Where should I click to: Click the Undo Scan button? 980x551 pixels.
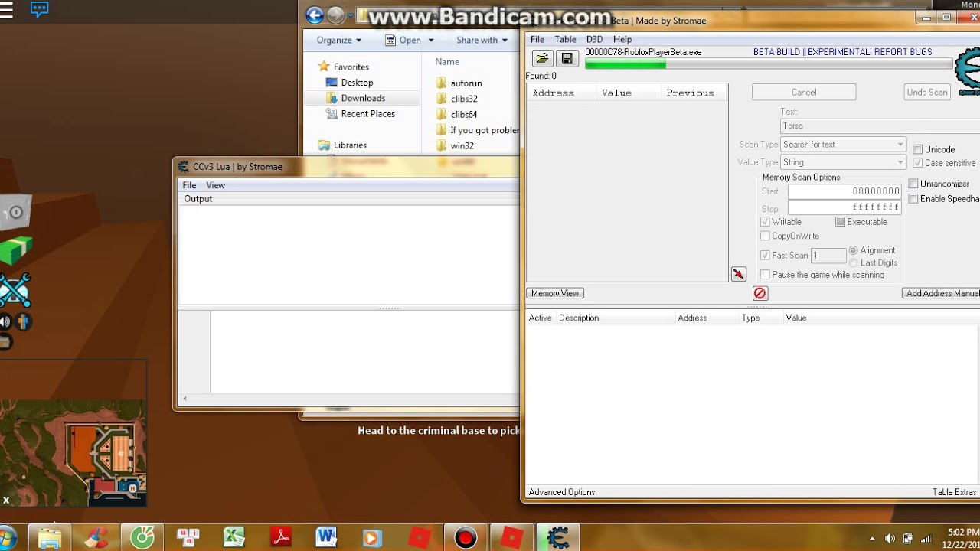[927, 92]
